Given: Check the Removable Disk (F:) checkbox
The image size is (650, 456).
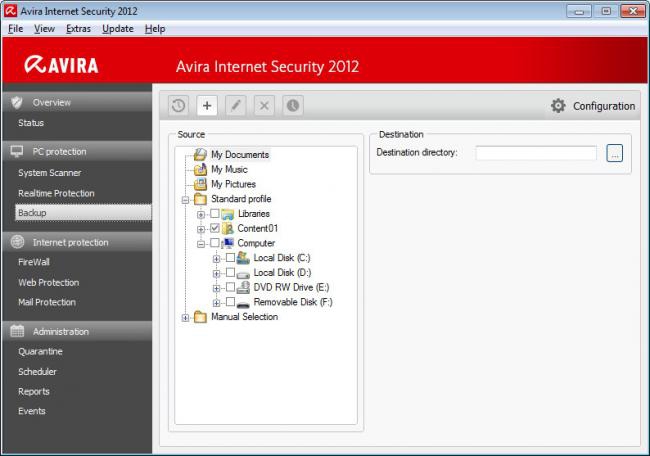Looking at the screenshot, I should pyautogui.click(x=230, y=302).
